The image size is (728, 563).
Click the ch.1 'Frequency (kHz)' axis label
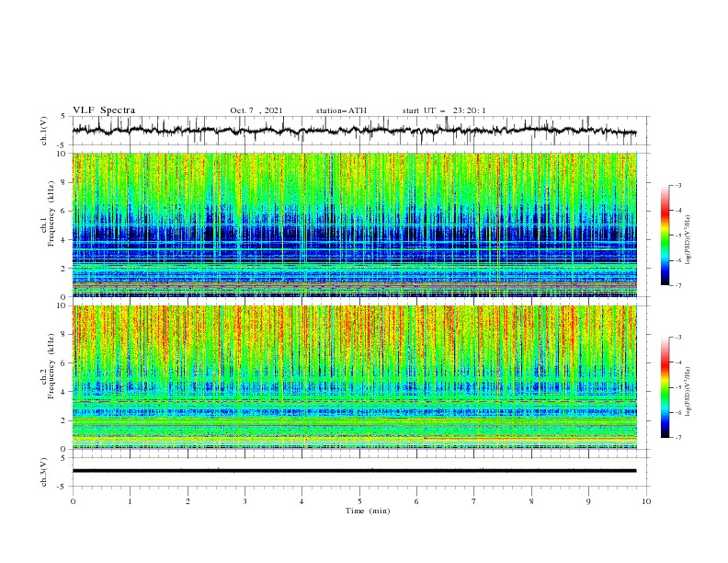(51, 214)
